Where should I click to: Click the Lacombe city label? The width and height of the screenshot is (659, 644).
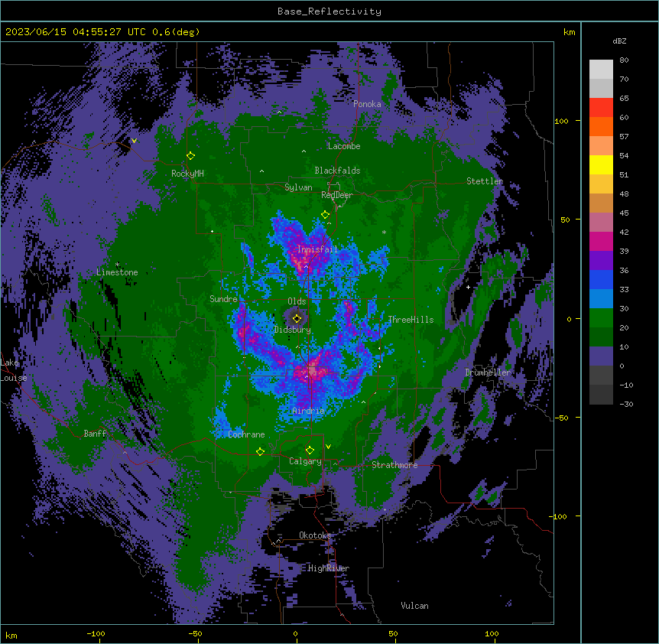tap(344, 146)
